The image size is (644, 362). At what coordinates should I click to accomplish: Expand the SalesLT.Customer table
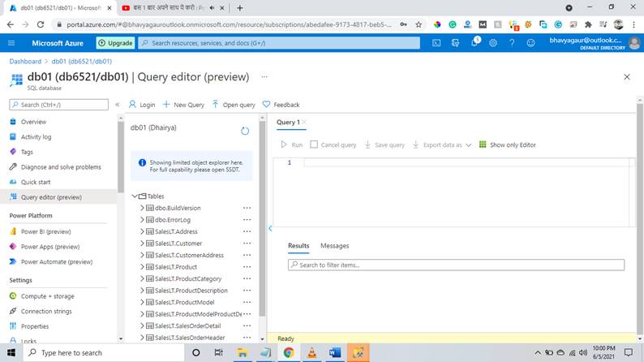click(x=142, y=243)
